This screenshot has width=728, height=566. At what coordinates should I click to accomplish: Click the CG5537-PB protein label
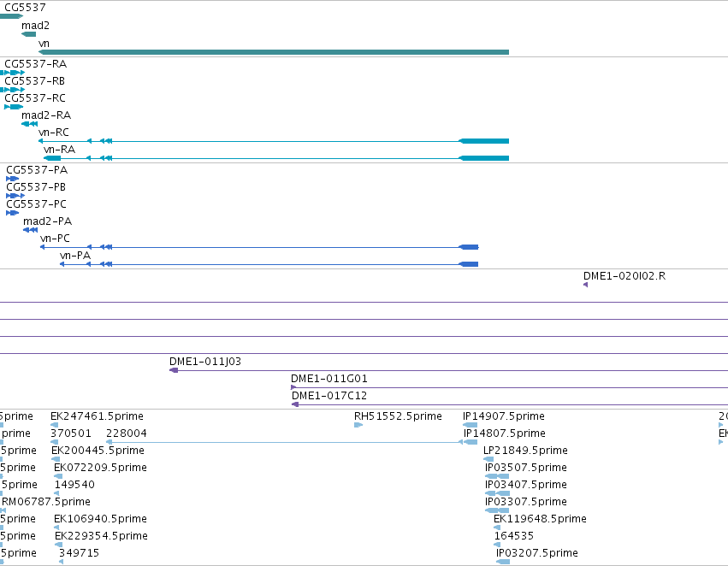(x=36, y=187)
